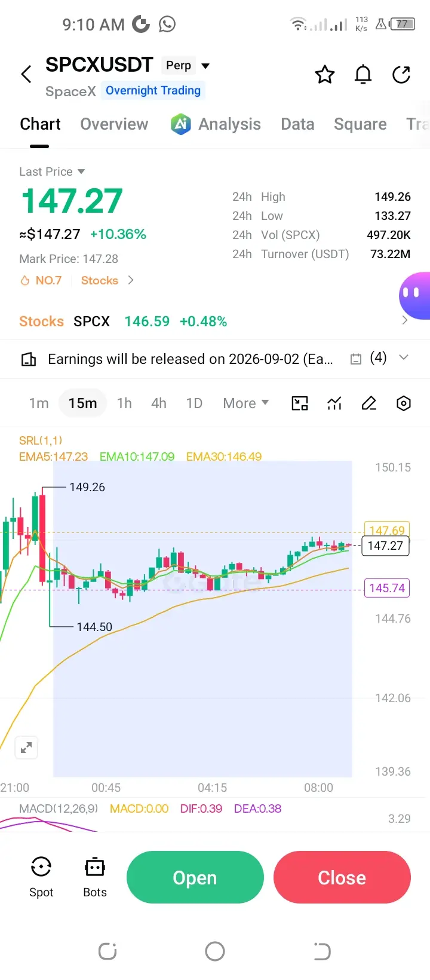Viewport: 430px width, 980px height.
Task: Switch to the Data tab
Action: coord(297,124)
